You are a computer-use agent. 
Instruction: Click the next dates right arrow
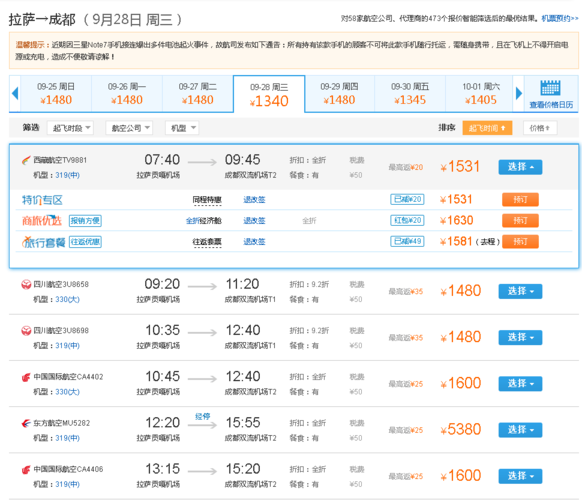coord(519,93)
